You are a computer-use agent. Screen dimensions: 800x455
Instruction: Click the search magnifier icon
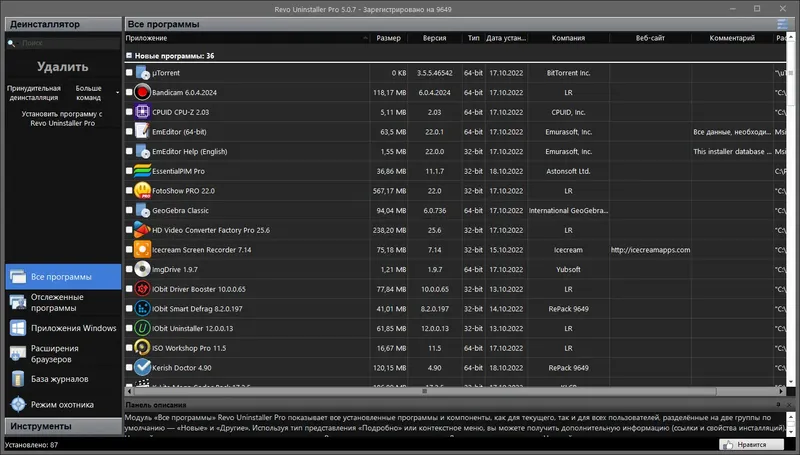click(11, 43)
